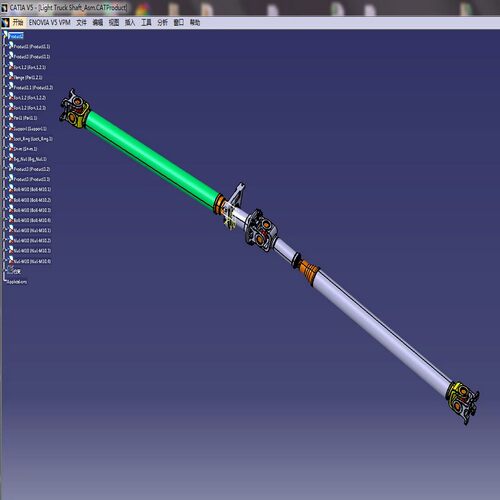Click the Bolt-M10 (Bolt-M10.1) part icon
Screen dimensions: 500x500
11,188
